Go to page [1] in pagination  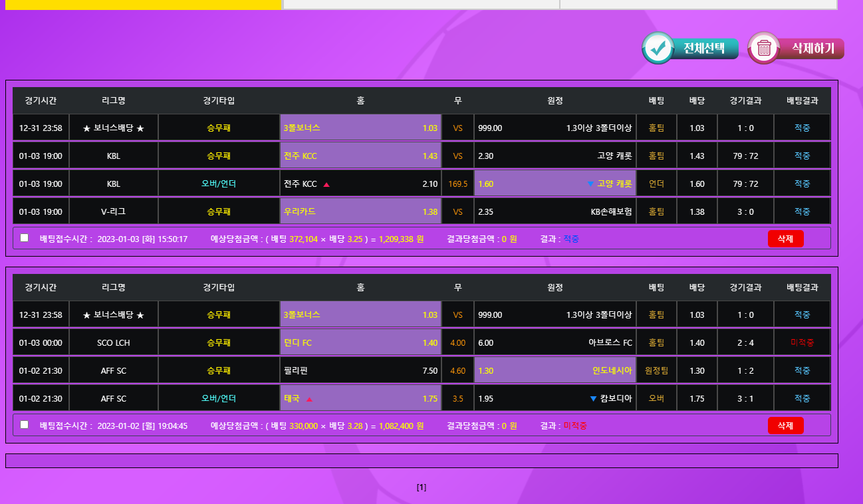point(422,487)
